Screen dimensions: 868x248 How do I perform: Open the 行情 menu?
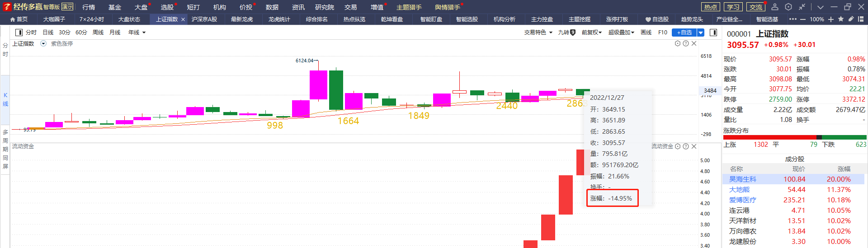(89, 7)
